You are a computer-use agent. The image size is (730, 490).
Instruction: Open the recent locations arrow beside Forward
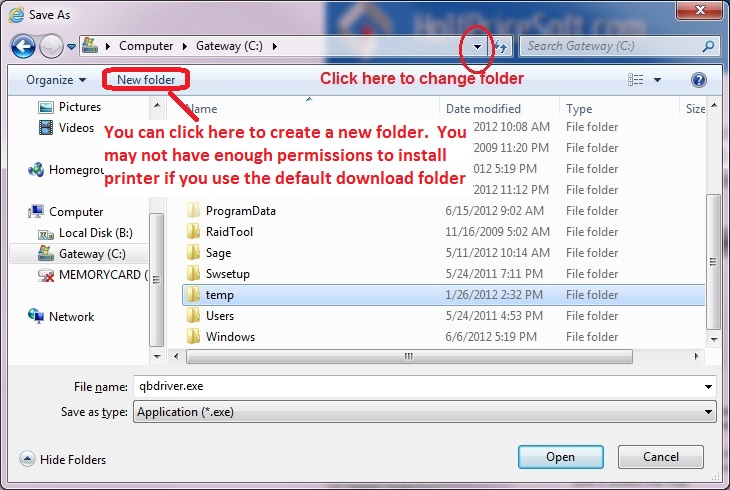tap(71, 47)
